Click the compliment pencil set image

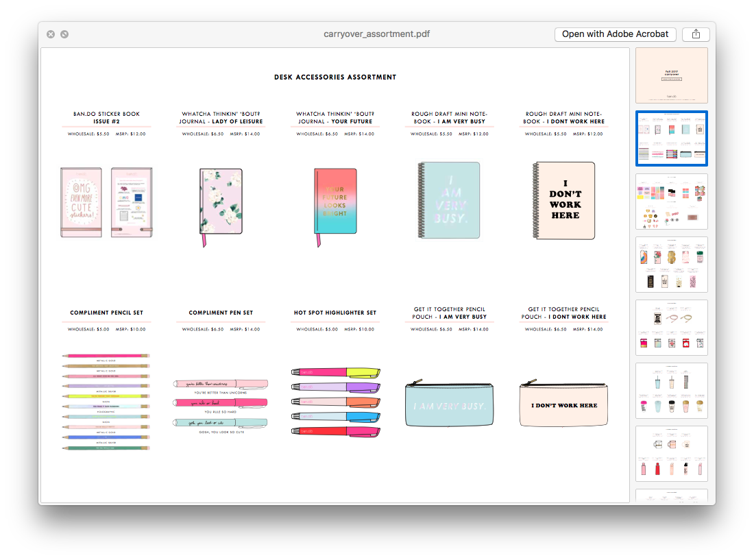point(106,402)
